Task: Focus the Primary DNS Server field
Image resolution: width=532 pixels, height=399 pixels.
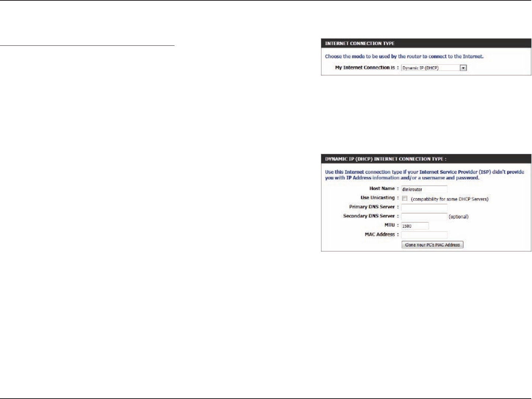Action: (x=424, y=207)
